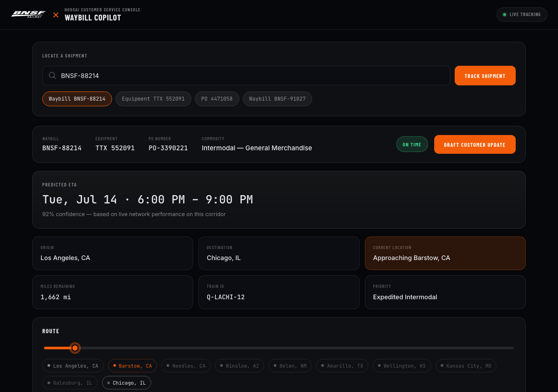
Task: Click the On Time status badge
Action: coord(412,144)
